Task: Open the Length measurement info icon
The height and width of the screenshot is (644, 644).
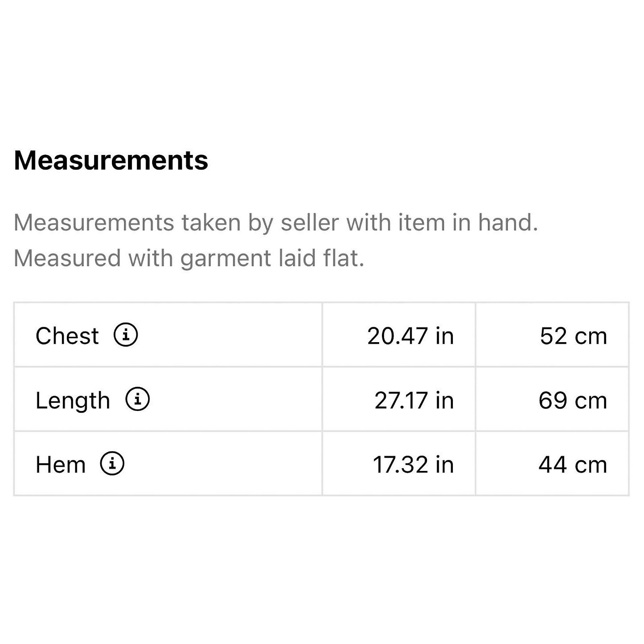Action: (x=137, y=399)
